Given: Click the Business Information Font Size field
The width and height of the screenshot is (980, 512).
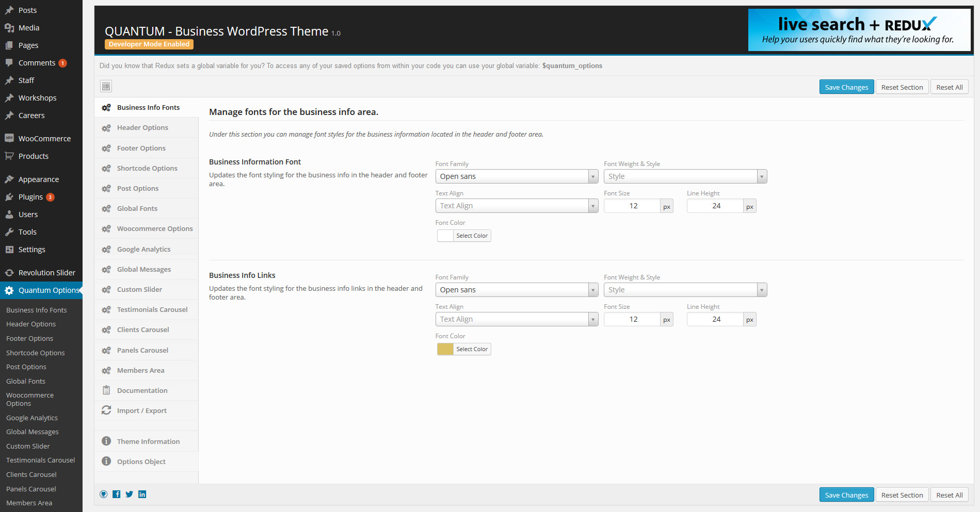Looking at the screenshot, I should (x=633, y=206).
